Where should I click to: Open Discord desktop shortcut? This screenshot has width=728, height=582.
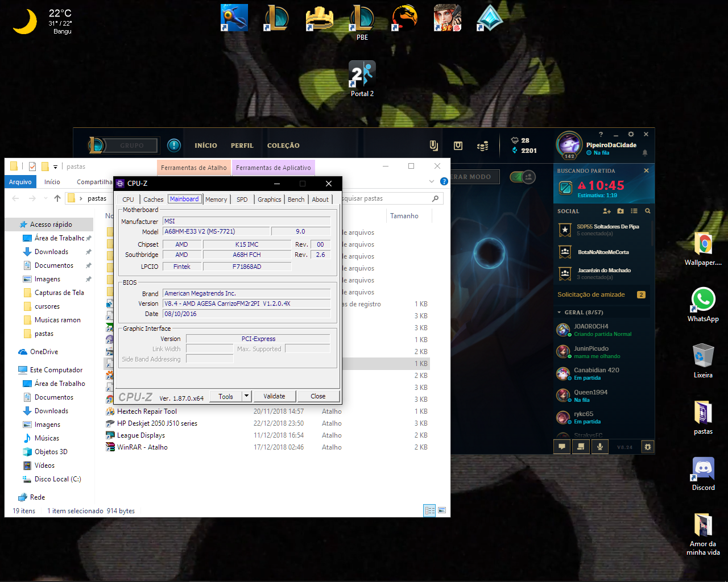click(703, 474)
